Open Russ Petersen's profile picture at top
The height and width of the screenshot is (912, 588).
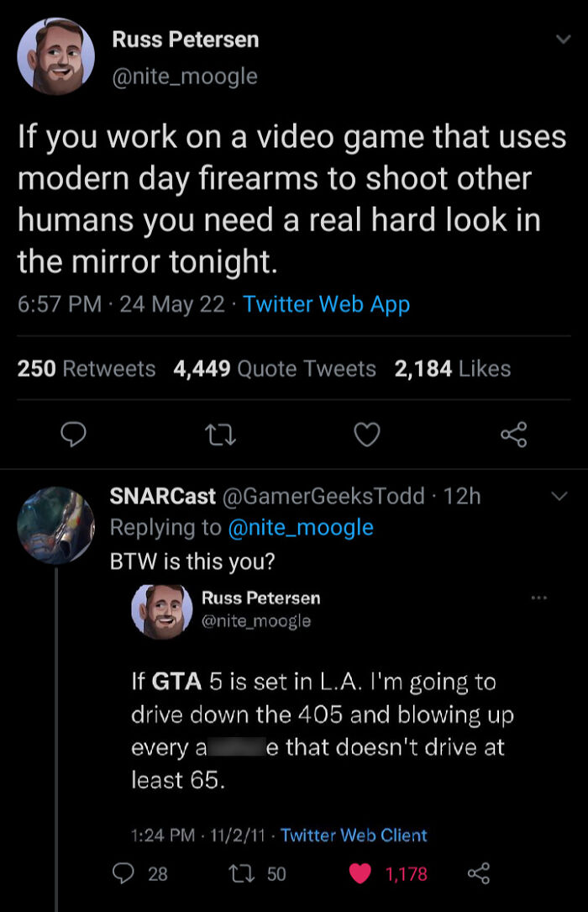coord(55,55)
